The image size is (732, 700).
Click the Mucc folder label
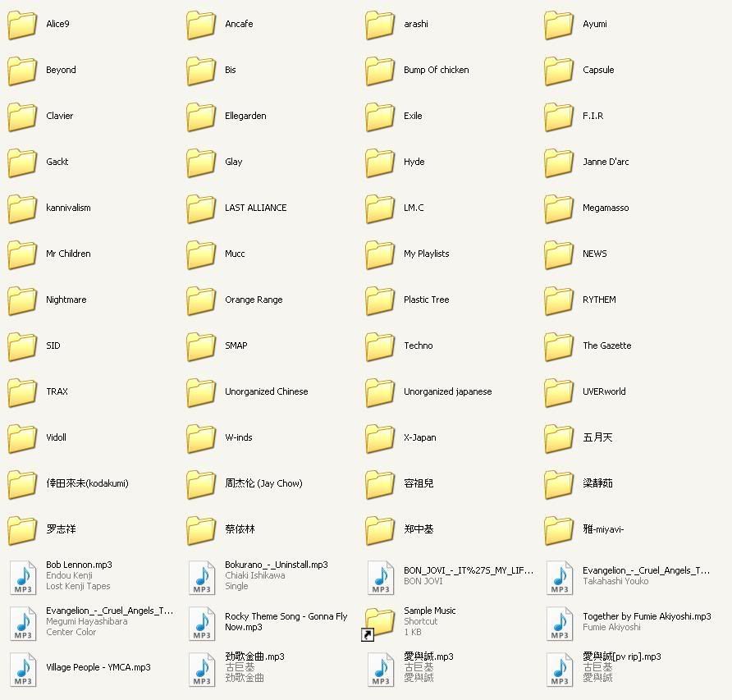[235, 254]
